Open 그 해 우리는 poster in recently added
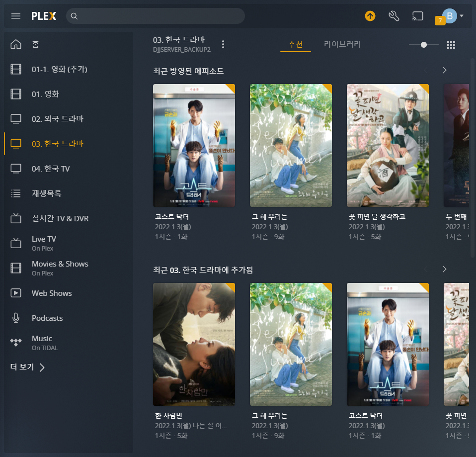 click(x=291, y=344)
